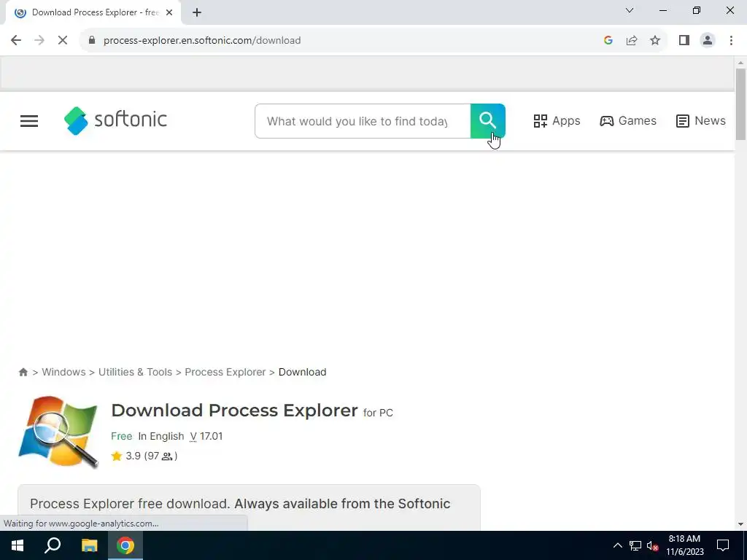Click the 'Download Process Explorer' heading
747x560 pixels.
pos(234,410)
